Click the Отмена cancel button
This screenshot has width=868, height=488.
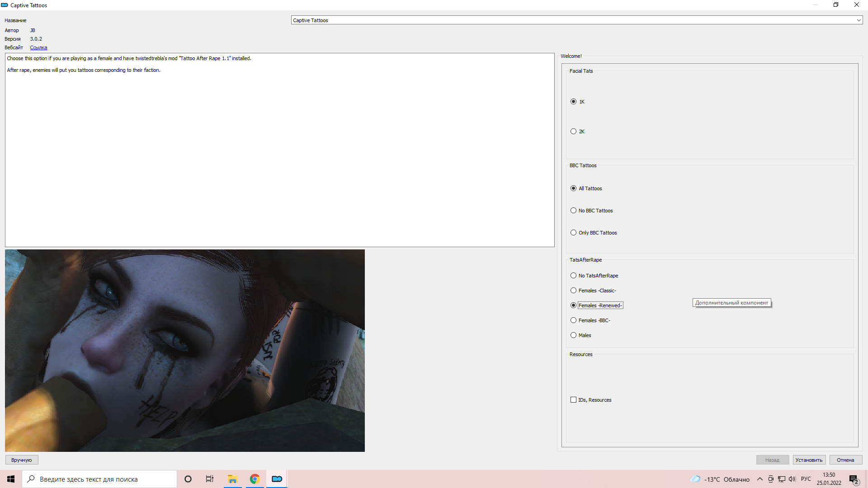click(x=845, y=460)
